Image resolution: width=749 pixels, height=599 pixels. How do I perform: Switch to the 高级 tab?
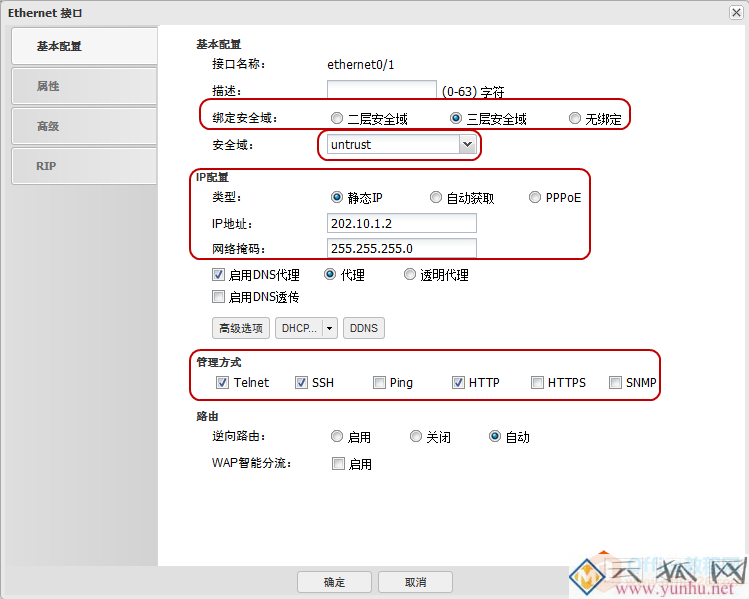84,126
